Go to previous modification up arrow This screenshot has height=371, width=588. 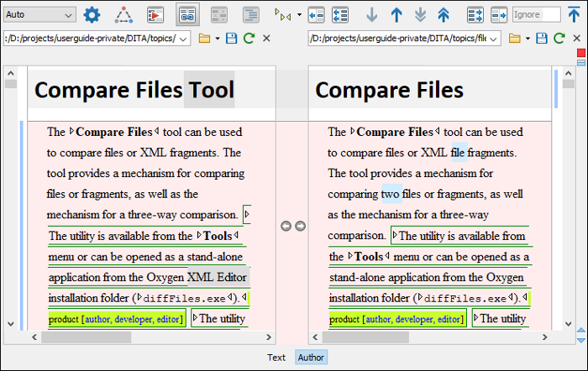(x=396, y=14)
